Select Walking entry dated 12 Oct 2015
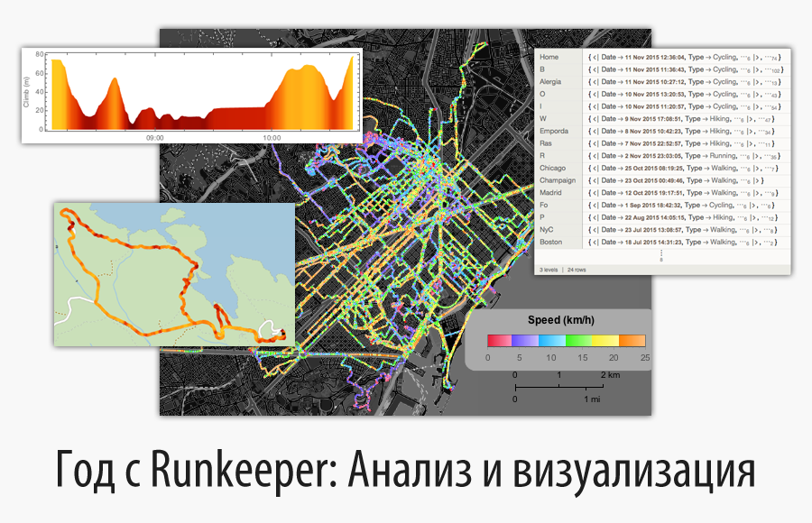The width and height of the screenshot is (812, 523). click(683, 193)
